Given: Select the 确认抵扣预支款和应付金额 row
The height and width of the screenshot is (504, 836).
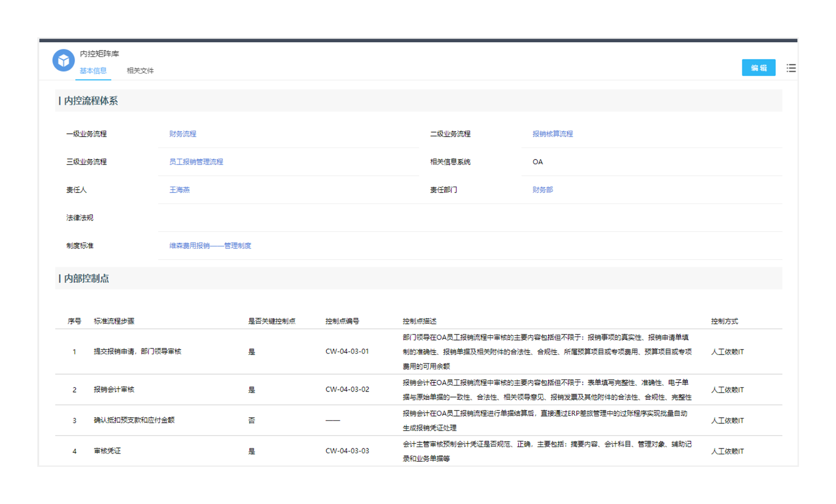Looking at the screenshot, I should (x=134, y=420).
